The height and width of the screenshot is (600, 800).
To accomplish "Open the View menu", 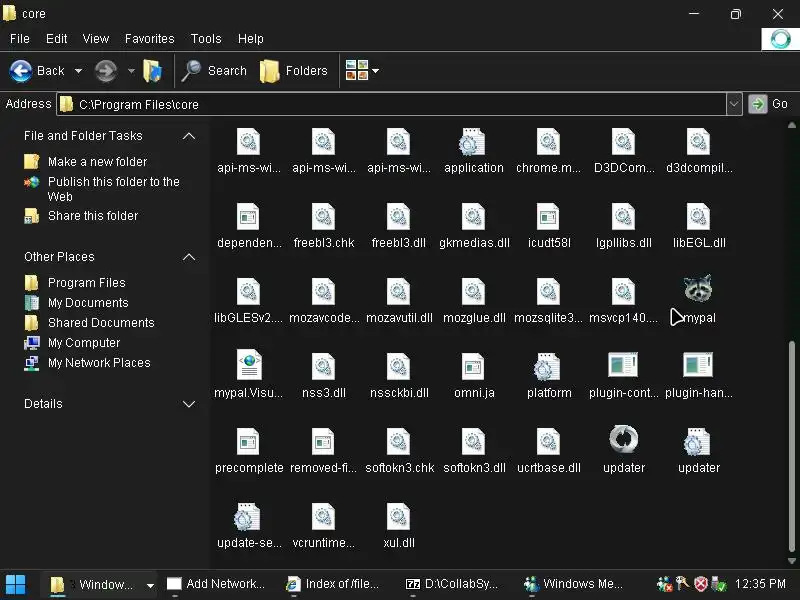I will pos(96,39).
